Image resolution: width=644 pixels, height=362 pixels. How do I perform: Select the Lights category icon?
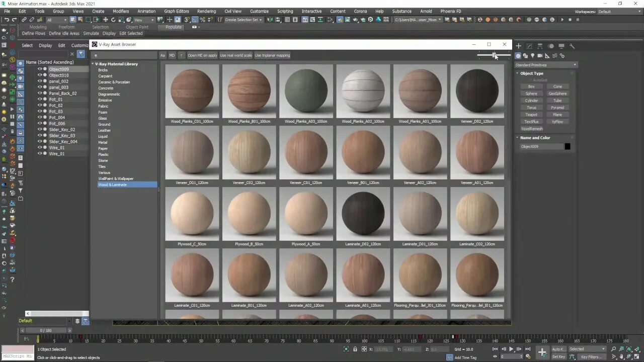532,56
